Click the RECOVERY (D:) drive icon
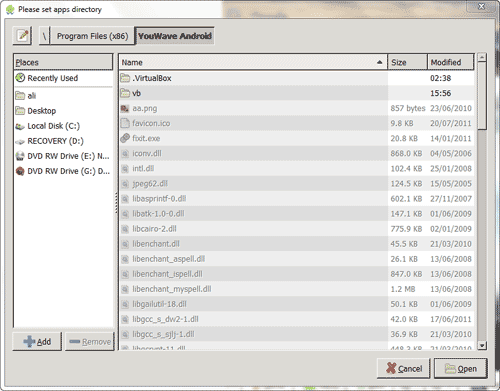Screen dimensions: 500x391 click(x=20, y=142)
